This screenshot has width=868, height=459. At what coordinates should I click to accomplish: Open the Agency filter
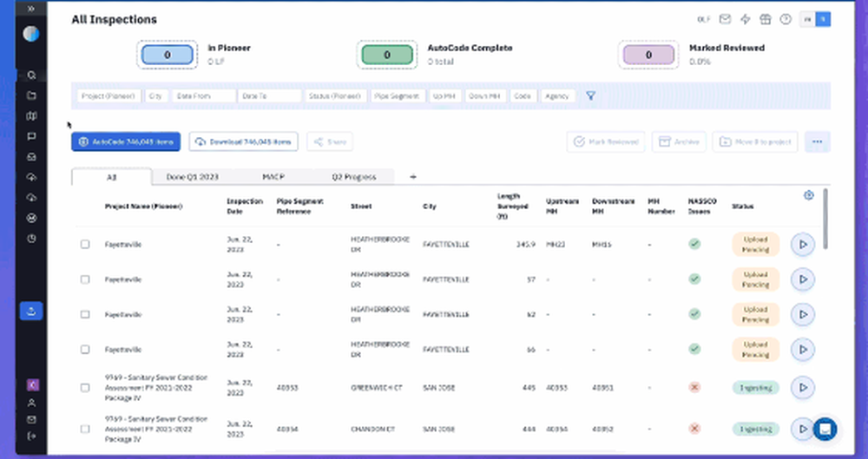(x=557, y=95)
